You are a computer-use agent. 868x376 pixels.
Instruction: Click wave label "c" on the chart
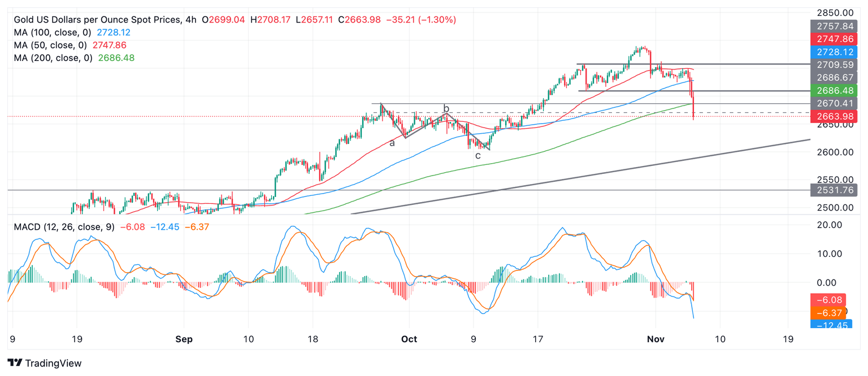point(478,155)
